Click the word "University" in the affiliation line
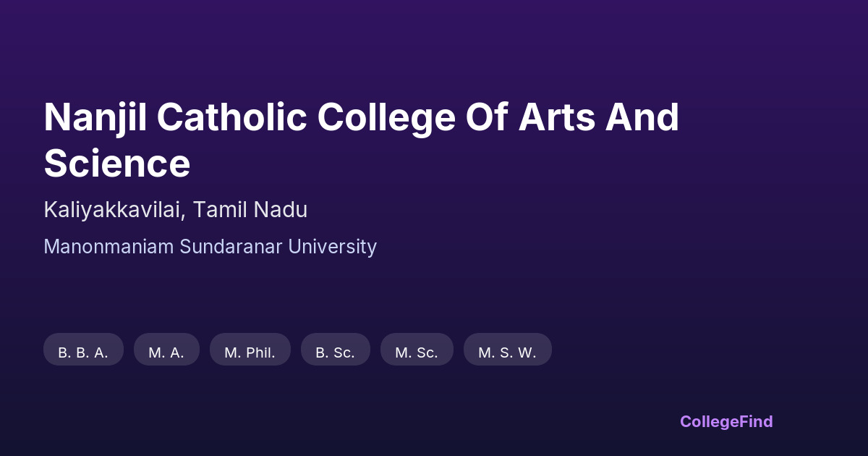Viewport: 868px width, 456px height. tap(332, 247)
